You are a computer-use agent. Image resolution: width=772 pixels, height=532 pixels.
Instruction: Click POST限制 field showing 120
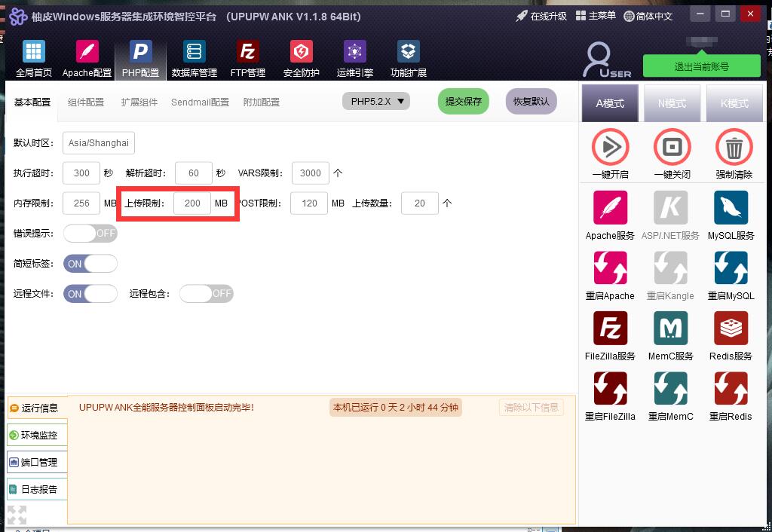tap(308, 203)
